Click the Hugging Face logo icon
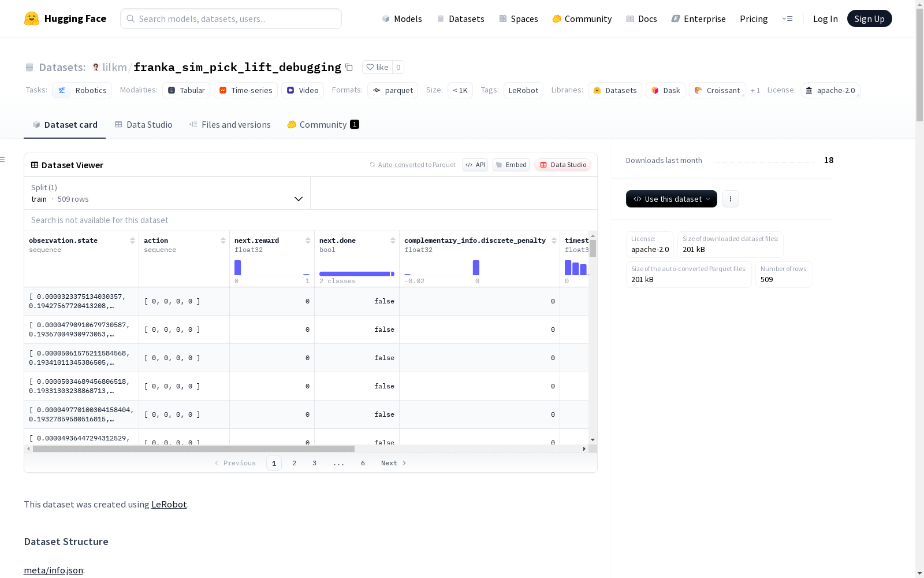924x578 pixels. point(32,18)
